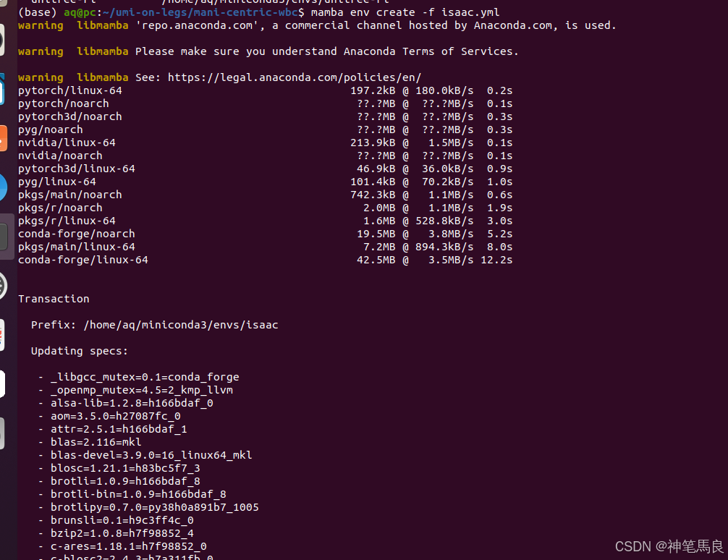The width and height of the screenshot is (728, 560).
Task: Click the 'Updating specs:' line
Action: click(80, 351)
